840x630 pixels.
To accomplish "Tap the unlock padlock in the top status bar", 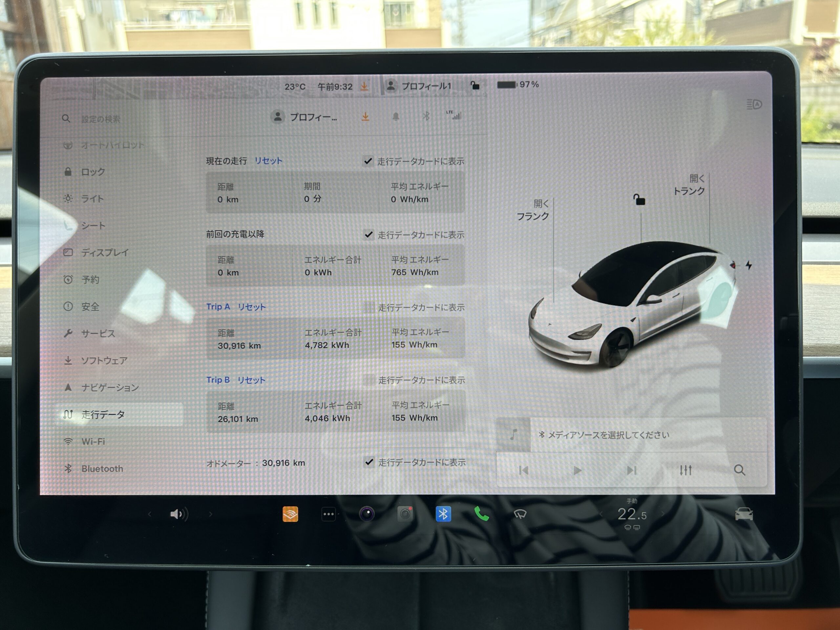I will pyautogui.click(x=475, y=85).
